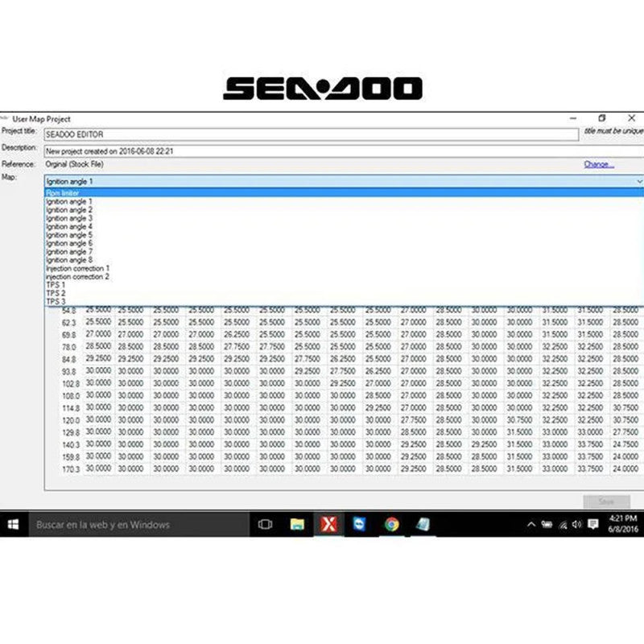Click the Change... reference link

click(599, 164)
